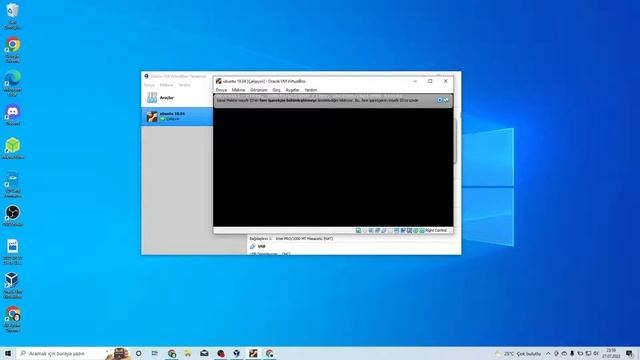Open Makine menu in ubuntu VM window
This screenshot has width=640, height=360.
coord(238,90)
